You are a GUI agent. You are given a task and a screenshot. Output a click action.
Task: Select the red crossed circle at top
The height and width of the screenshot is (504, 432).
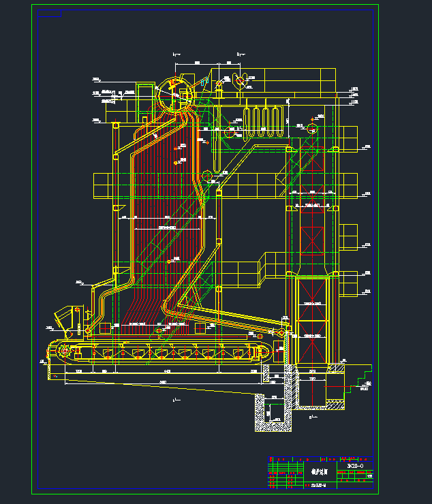point(240,80)
